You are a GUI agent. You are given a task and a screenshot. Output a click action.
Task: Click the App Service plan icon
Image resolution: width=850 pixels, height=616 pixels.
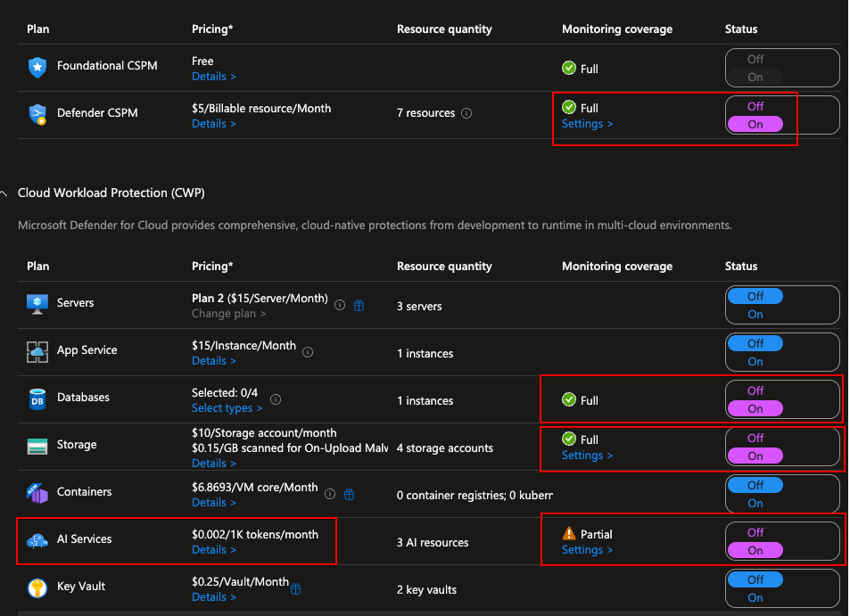(x=37, y=351)
